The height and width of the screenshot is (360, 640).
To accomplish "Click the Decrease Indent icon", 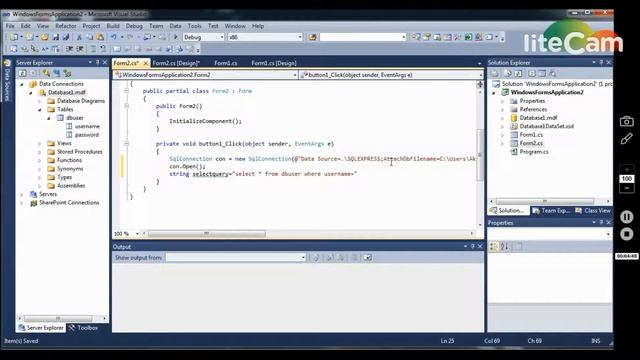I will coord(69,49).
